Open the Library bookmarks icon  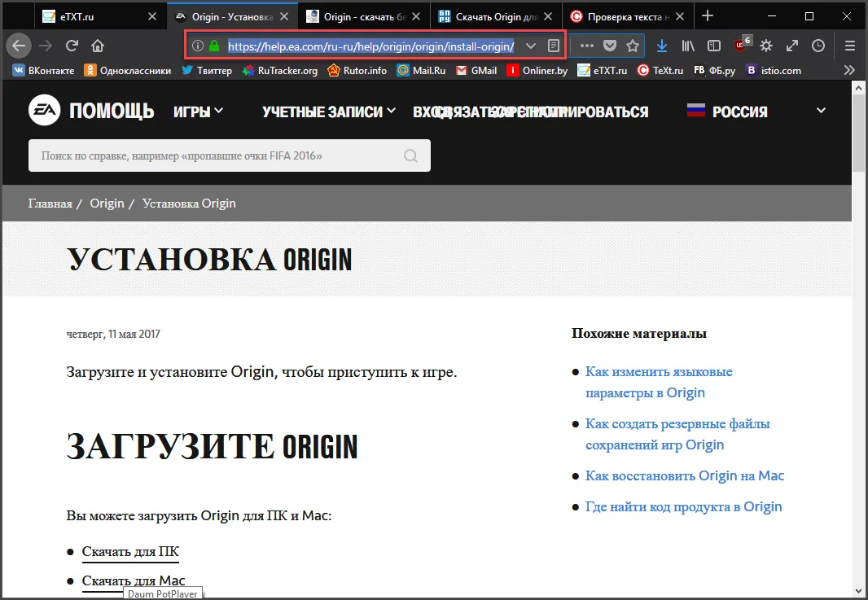(x=688, y=46)
